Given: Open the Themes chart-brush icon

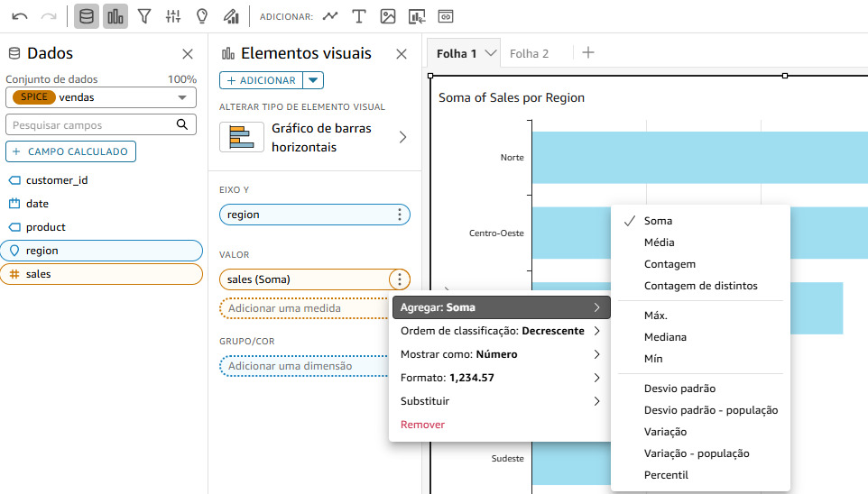Looking at the screenshot, I should pyautogui.click(x=231, y=16).
